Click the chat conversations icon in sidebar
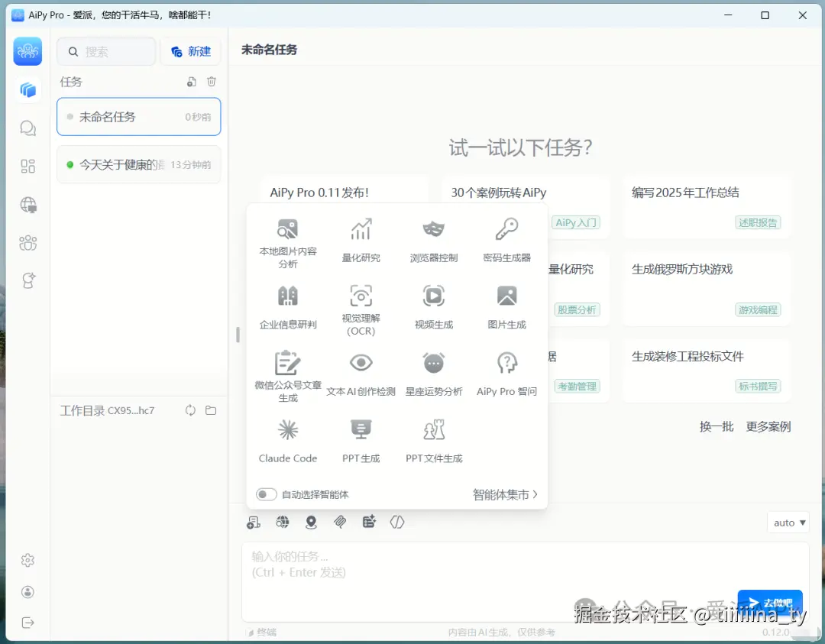The width and height of the screenshot is (825, 644). (27, 128)
